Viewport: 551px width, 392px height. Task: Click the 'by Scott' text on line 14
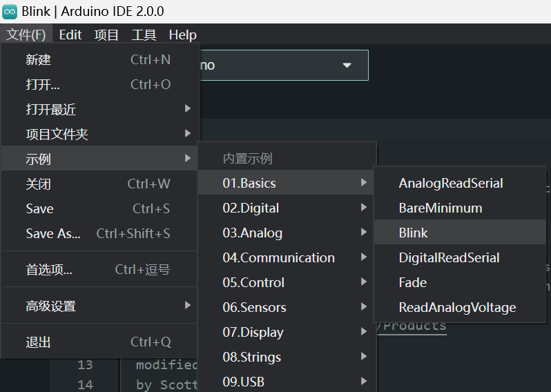point(166,385)
